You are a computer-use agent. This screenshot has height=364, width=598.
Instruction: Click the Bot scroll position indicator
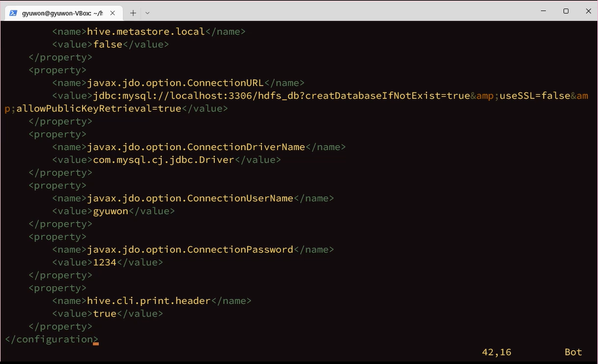[x=573, y=352]
